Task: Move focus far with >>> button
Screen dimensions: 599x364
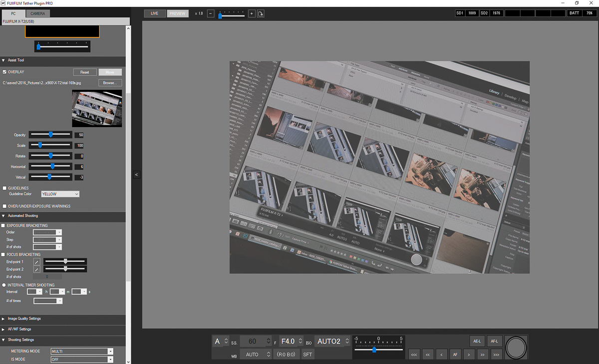Action: (x=496, y=355)
